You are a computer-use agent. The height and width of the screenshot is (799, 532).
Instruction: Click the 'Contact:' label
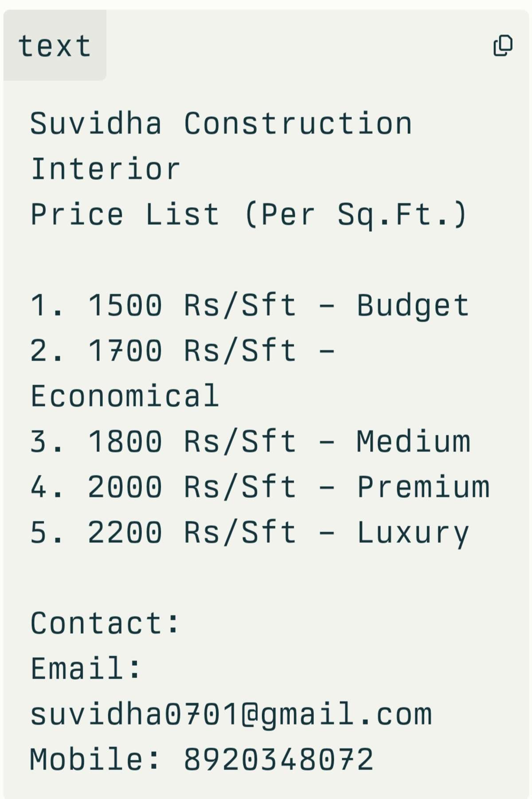[104, 623]
